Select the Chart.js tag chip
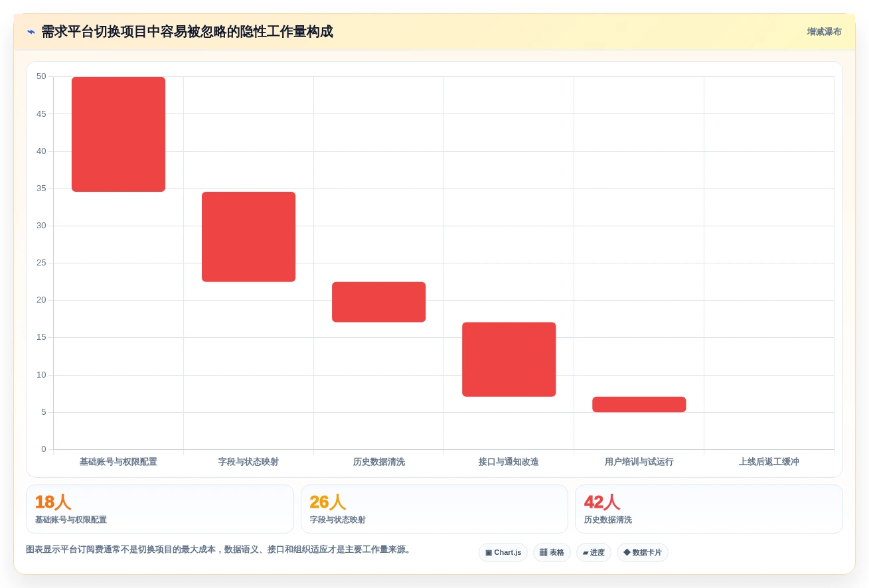 point(503,552)
